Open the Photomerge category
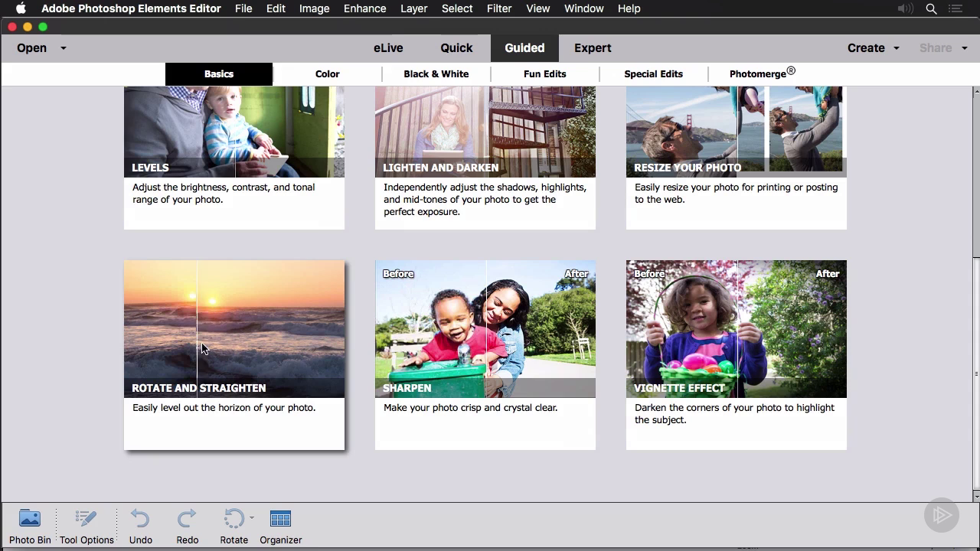Viewport: 980px width, 551px height. coord(762,73)
